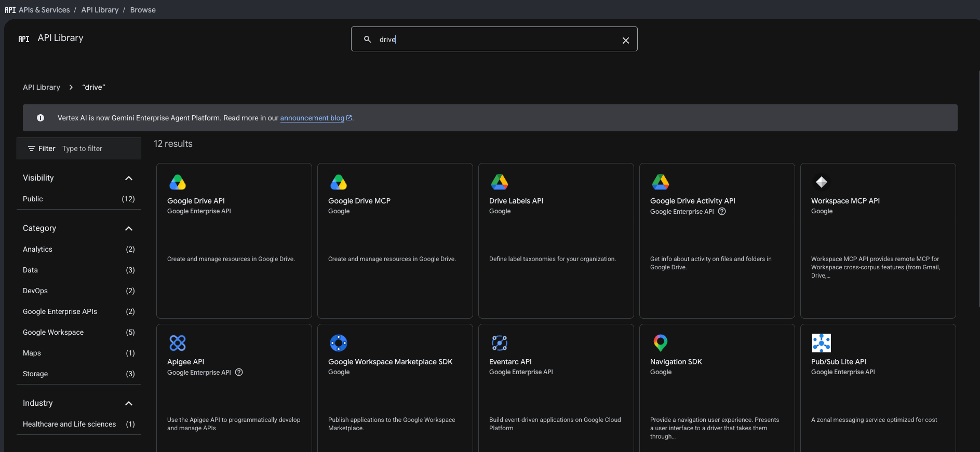Screen dimensions: 980x452
Task: Click the Type to filter input
Action: pyautogui.click(x=99, y=148)
